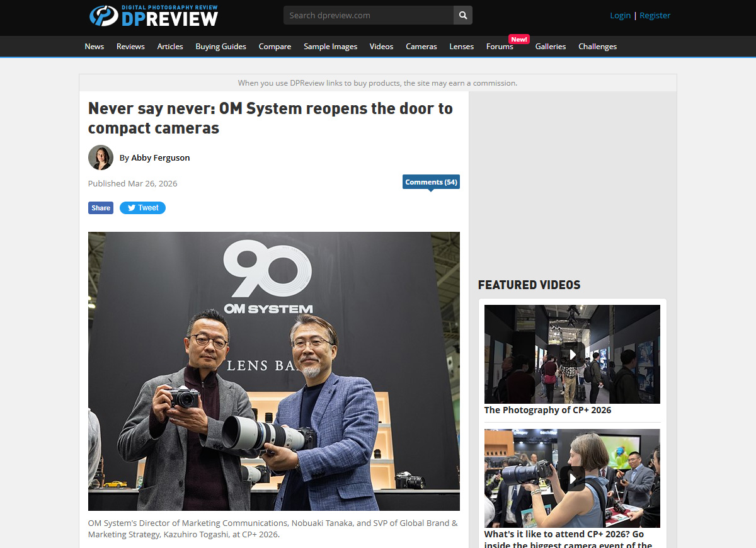Click the Register link
The width and height of the screenshot is (756, 548).
[x=655, y=15]
